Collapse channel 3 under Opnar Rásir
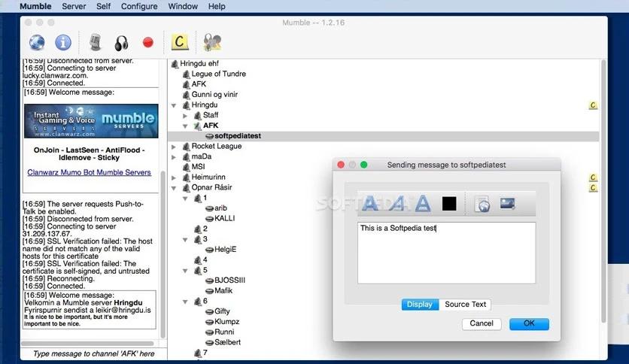Viewport: 629px width, 364px height. 185,240
